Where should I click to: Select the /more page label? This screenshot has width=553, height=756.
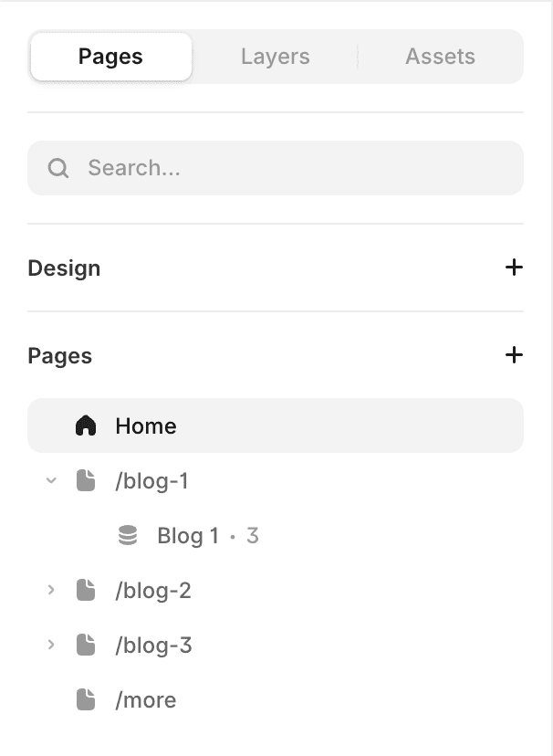(145, 700)
